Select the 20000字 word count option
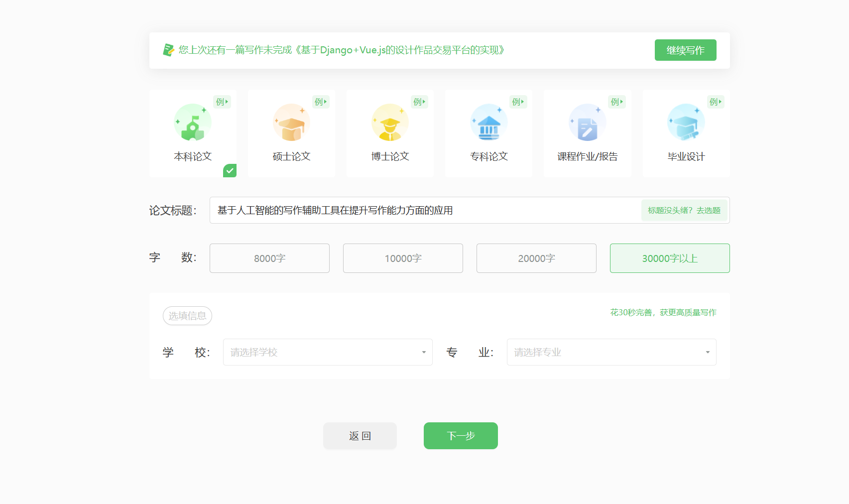The height and width of the screenshot is (504, 849). click(536, 258)
